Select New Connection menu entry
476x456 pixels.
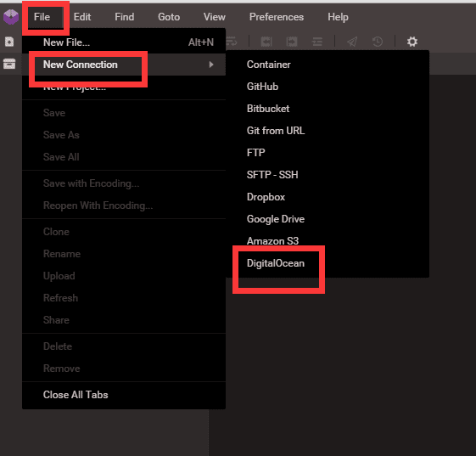pyautogui.click(x=124, y=65)
